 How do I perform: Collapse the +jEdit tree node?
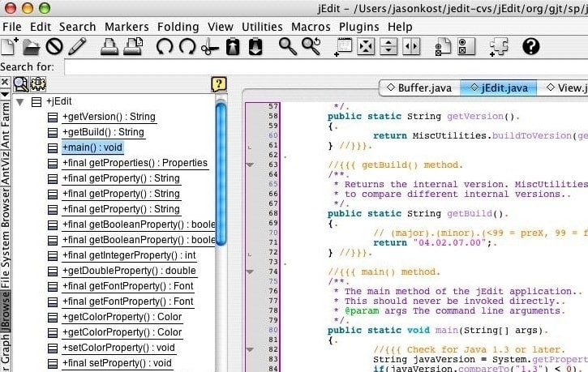19,102
